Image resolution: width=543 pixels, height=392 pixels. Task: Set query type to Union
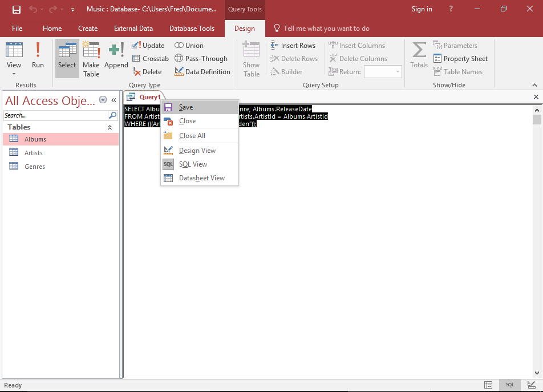tap(189, 46)
